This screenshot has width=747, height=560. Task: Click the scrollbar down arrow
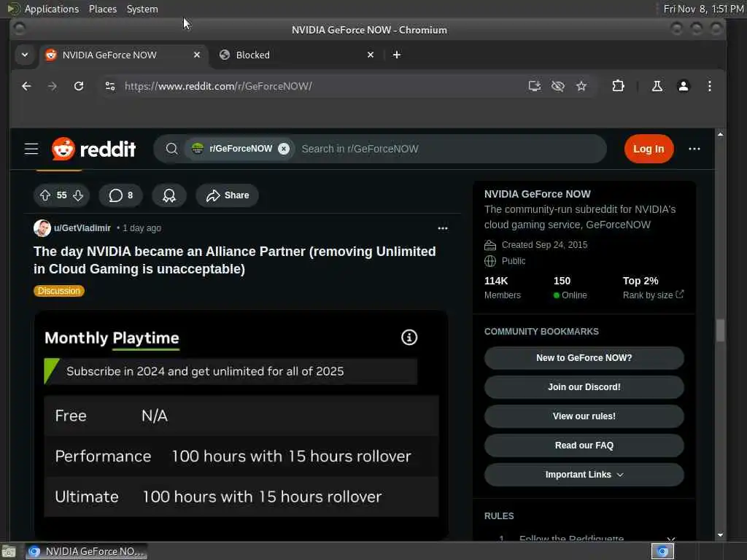(720, 535)
